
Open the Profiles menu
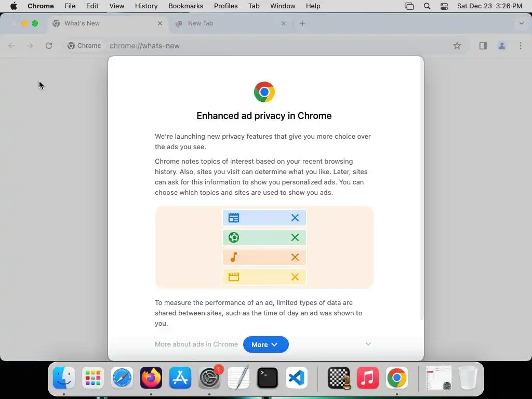point(226,6)
